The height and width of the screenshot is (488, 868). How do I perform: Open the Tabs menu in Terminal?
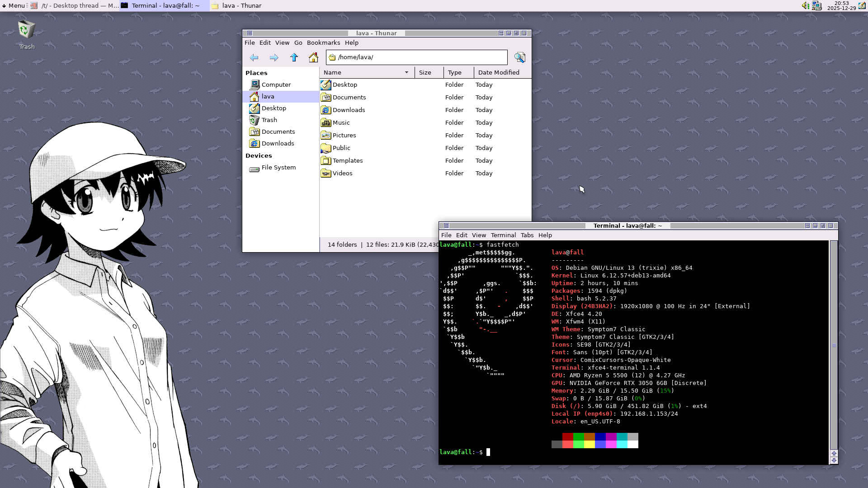click(527, 235)
